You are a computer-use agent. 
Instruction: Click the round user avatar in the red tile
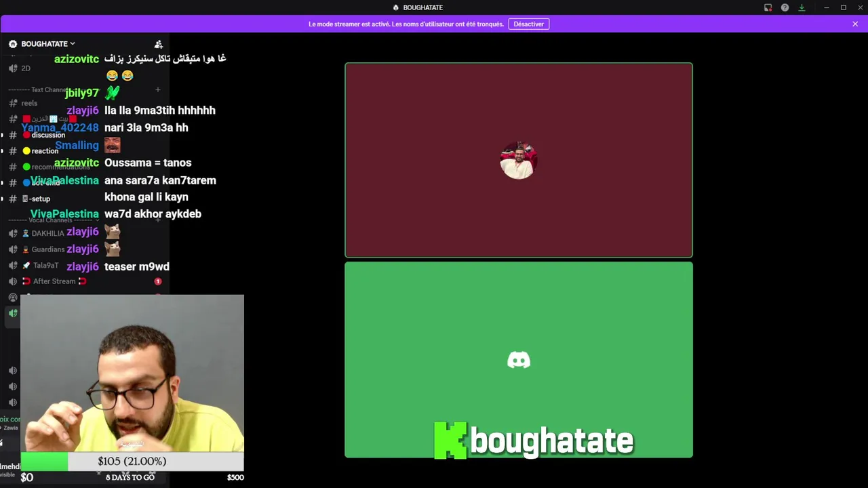coord(519,160)
